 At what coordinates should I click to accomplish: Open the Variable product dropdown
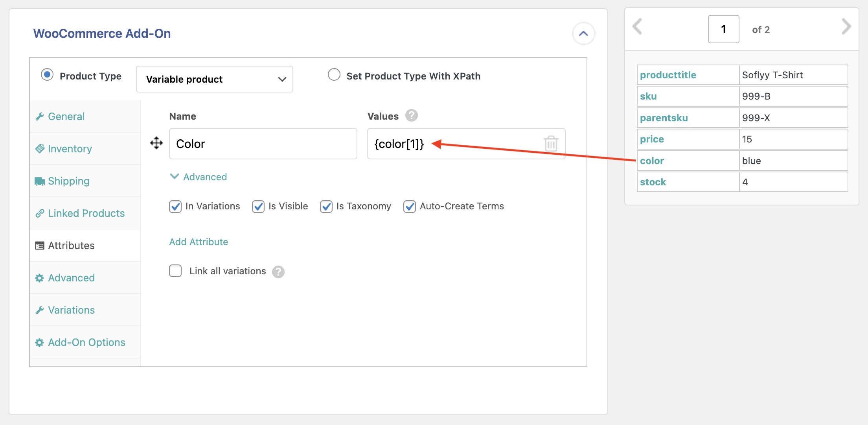point(215,79)
